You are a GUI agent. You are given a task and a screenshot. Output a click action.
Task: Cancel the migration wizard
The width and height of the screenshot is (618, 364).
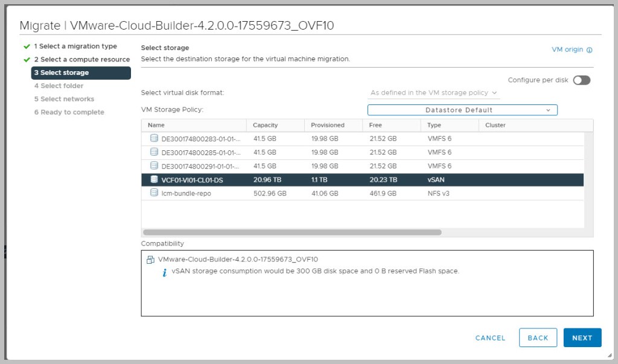coord(490,338)
